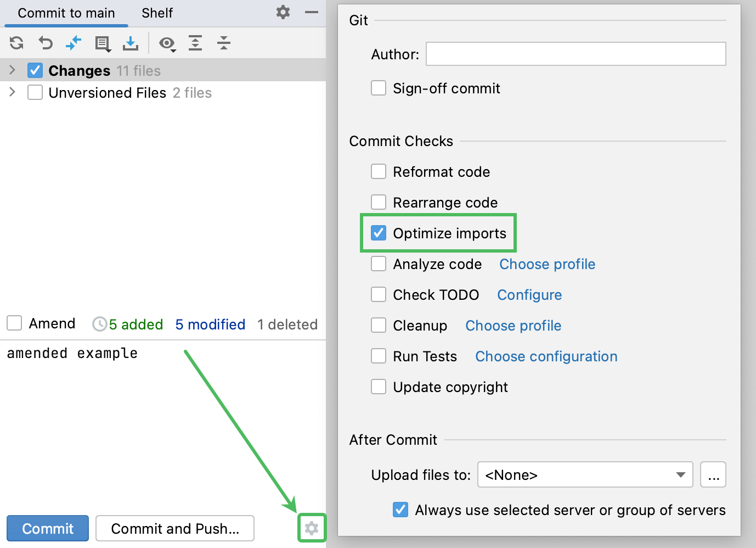Expand all file groups in tree

click(x=195, y=43)
